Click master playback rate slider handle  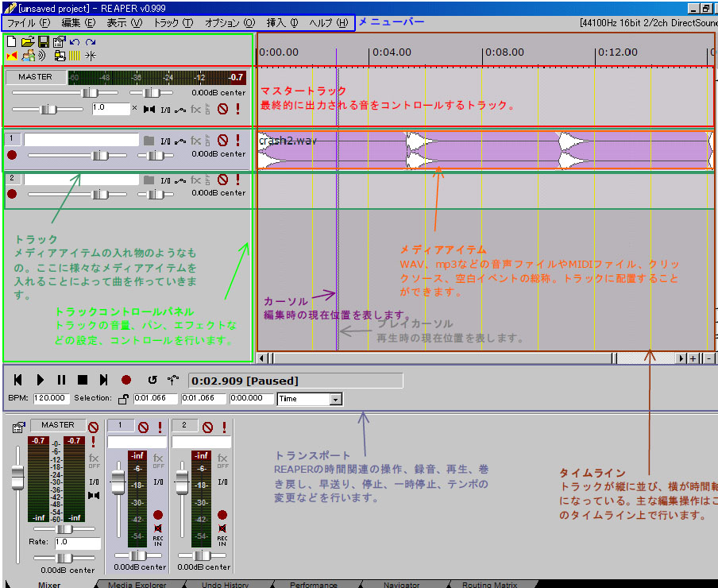tap(48, 110)
